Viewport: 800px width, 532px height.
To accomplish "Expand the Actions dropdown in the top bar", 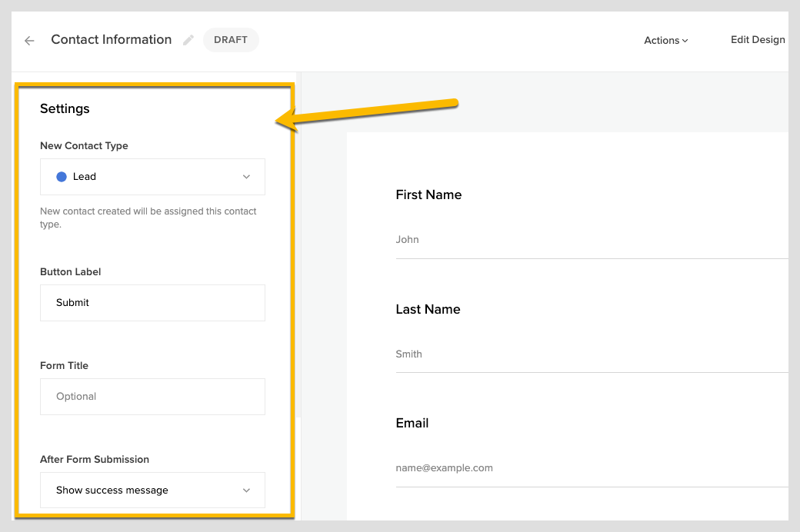I will (x=665, y=40).
